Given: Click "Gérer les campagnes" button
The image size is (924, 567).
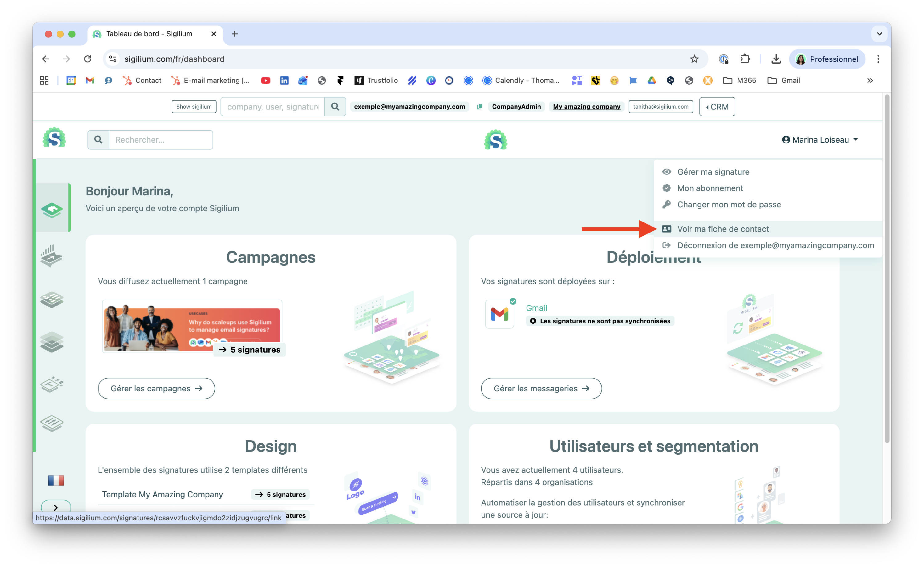Looking at the screenshot, I should click(156, 389).
